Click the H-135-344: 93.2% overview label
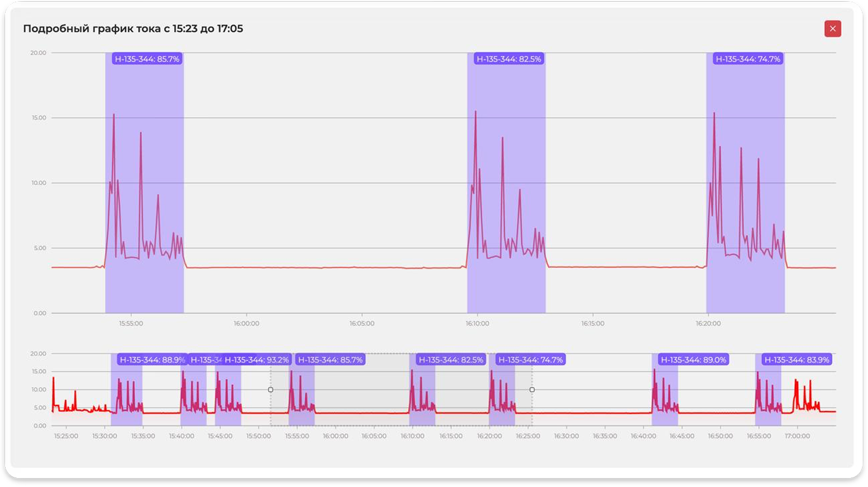868x487 pixels. pyautogui.click(x=257, y=360)
